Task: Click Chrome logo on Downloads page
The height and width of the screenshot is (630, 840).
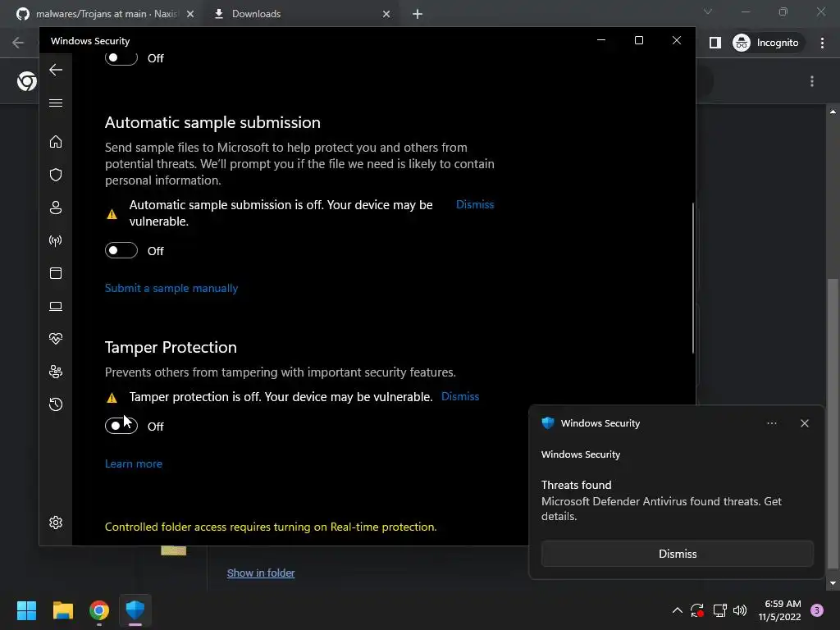Action: (x=27, y=81)
